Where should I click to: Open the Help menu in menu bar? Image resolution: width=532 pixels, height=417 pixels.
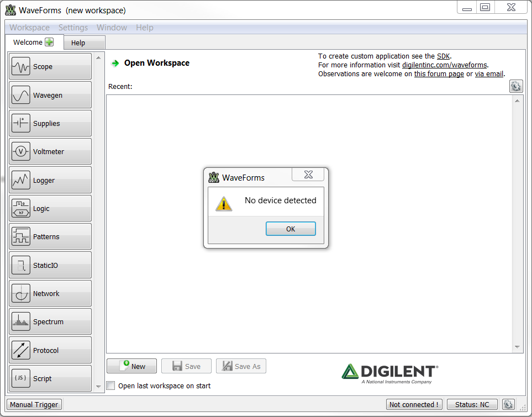pos(145,28)
